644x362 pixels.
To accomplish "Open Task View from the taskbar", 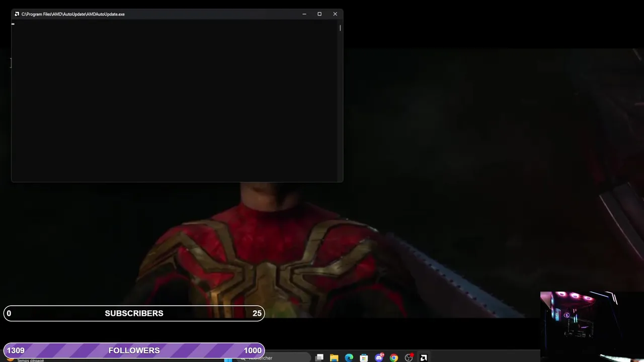I will pos(319,358).
